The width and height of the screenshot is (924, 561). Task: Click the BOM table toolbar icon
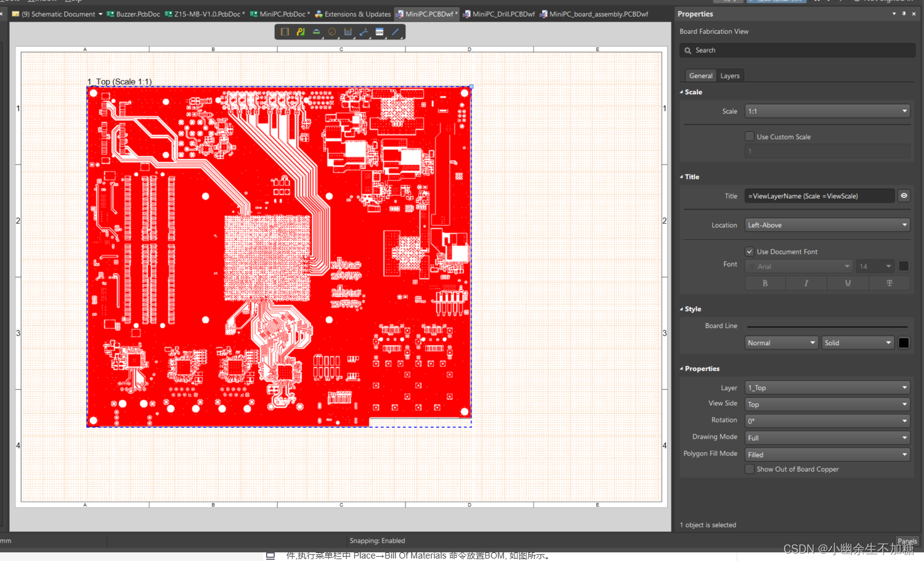tap(379, 32)
